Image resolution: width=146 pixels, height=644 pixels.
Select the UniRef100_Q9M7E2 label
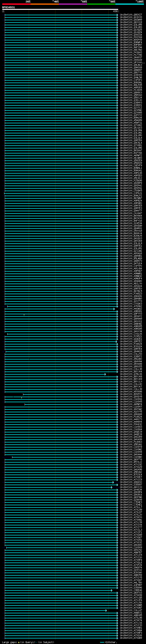131,342
